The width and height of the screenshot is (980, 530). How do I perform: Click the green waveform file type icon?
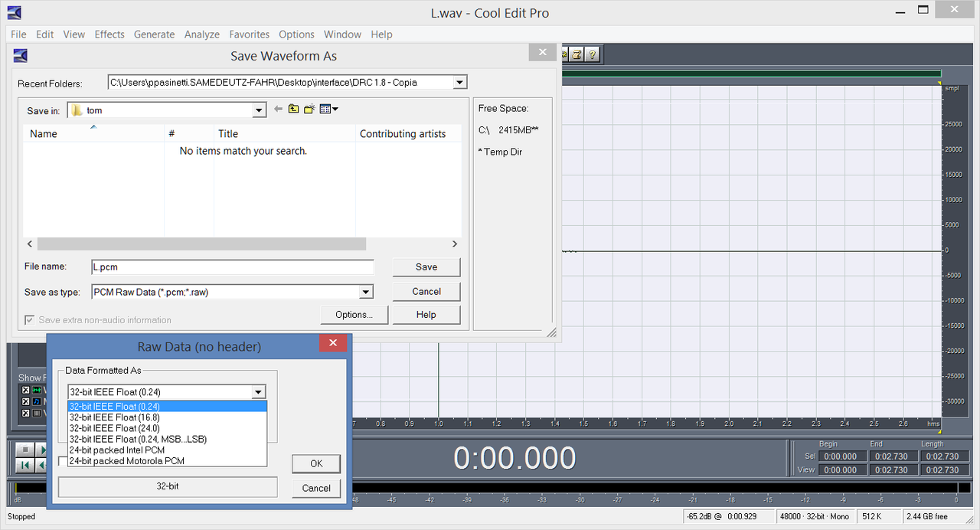pyautogui.click(x=37, y=391)
